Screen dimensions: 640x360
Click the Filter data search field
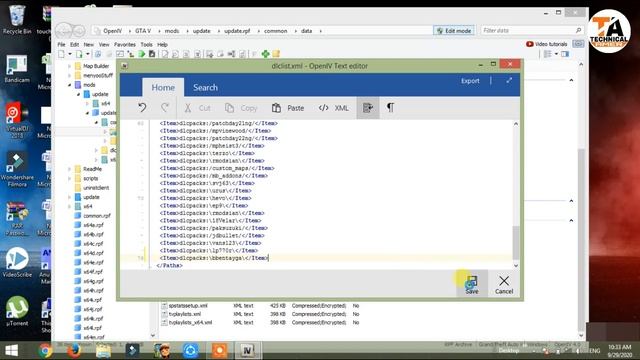[x=531, y=31]
